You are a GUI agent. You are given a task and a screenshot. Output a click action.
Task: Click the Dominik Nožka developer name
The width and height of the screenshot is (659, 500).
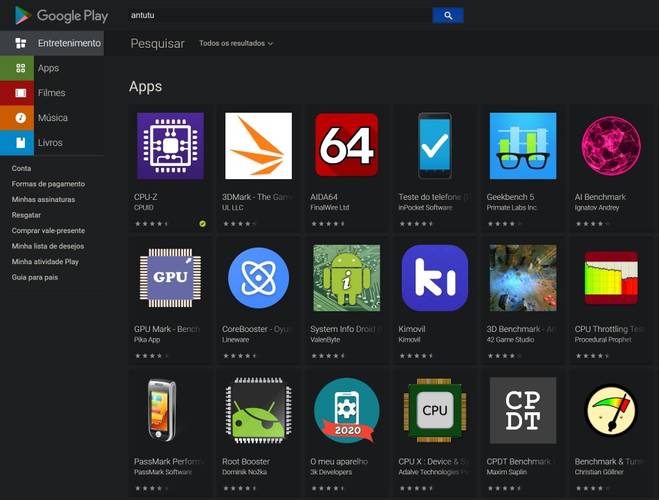(244, 472)
